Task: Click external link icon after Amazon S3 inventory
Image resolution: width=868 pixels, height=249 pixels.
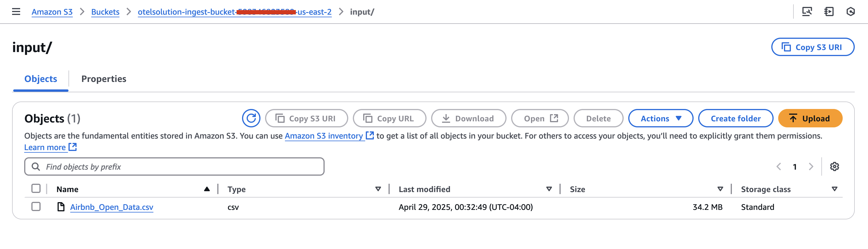Action: (370, 136)
